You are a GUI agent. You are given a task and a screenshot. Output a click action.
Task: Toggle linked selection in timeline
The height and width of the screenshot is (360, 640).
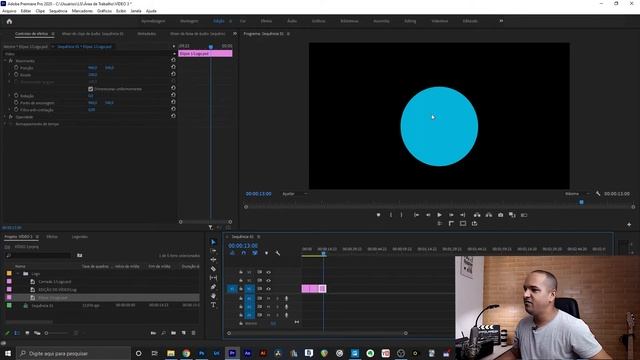coord(255,253)
